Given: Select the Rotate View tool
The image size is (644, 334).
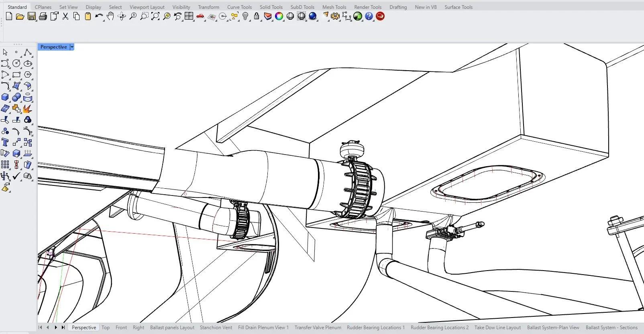Looking at the screenshot, I should [122, 16].
